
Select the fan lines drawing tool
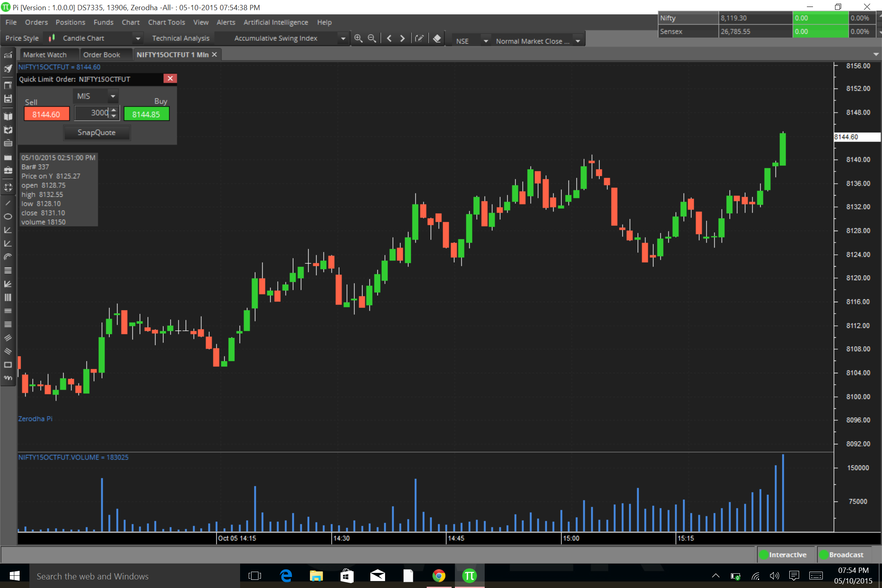[x=8, y=284]
